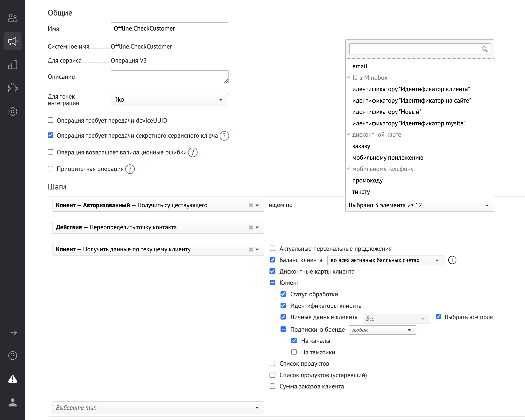The width and height of the screenshot is (525, 420).
Task: Uncheck the secret service key requirement
Action: click(51, 135)
